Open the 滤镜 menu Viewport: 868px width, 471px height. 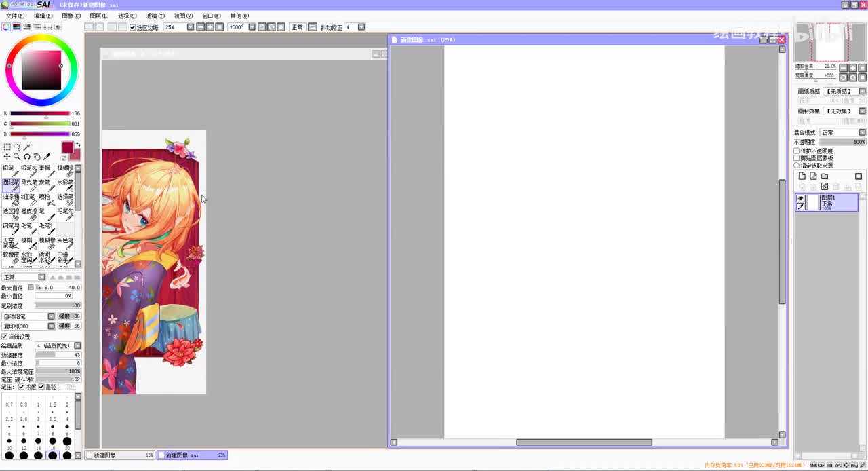pos(155,16)
